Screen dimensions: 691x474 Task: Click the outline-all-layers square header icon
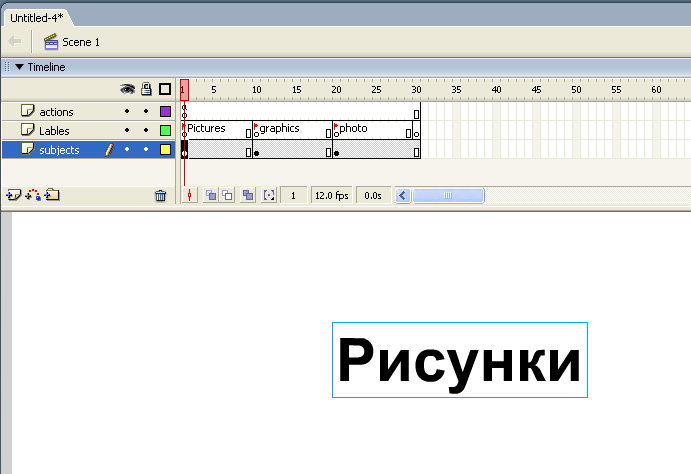[x=165, y=89]
